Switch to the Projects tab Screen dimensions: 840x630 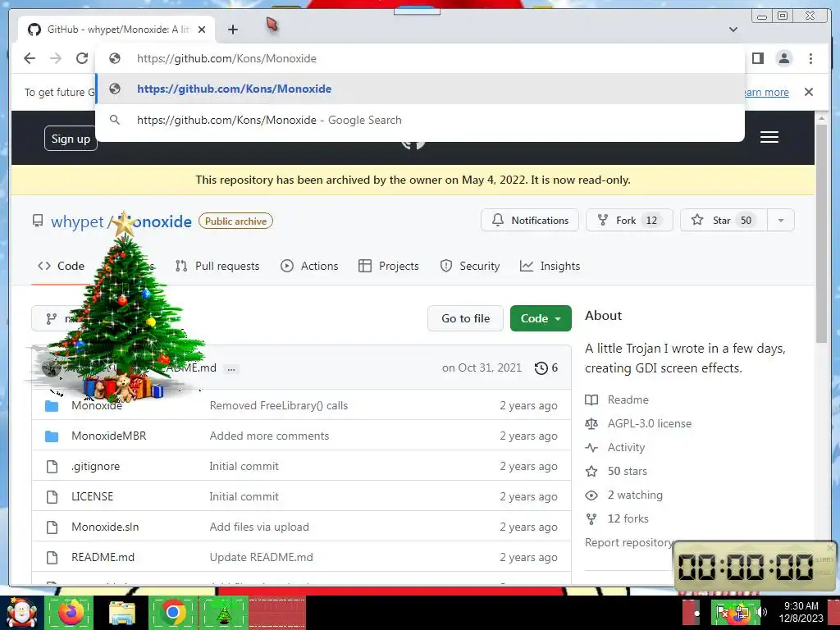pyautogui.click(x=389, y=267)
